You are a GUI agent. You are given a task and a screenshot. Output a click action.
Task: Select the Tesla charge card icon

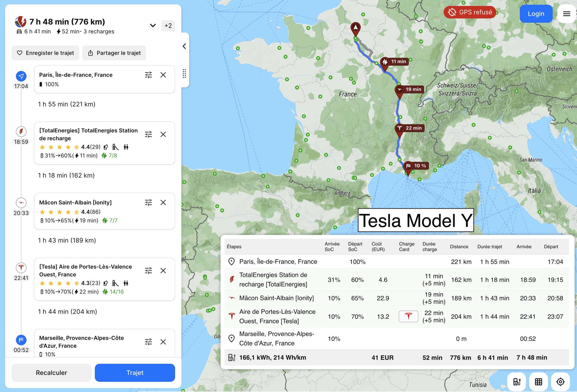click(408, 316)
